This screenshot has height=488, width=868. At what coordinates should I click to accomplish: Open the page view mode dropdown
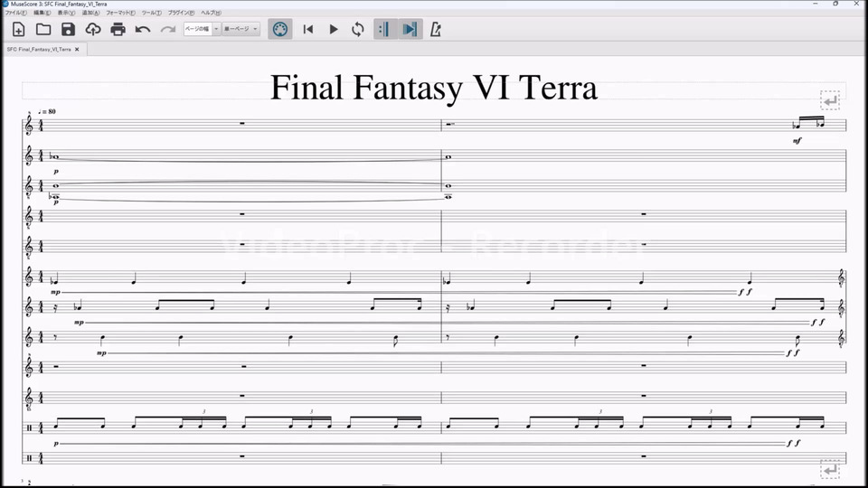pos(241,29)
